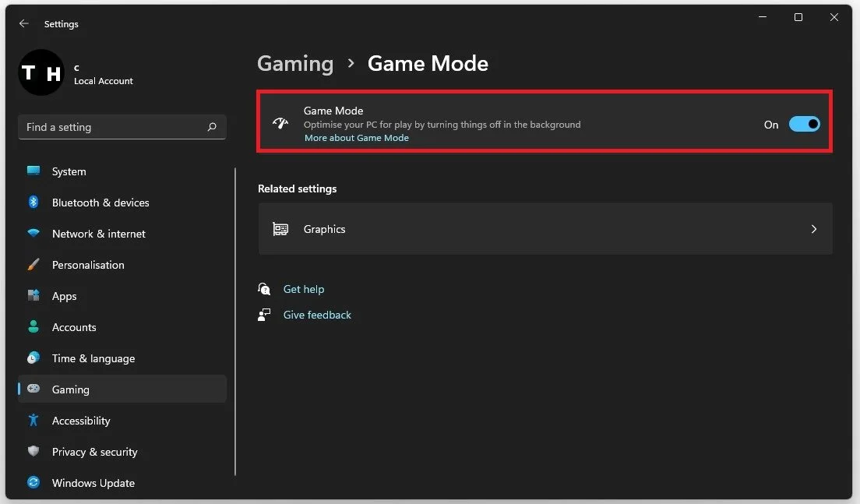Select Time & language category

pyautogui.click(x=122, y=358)
